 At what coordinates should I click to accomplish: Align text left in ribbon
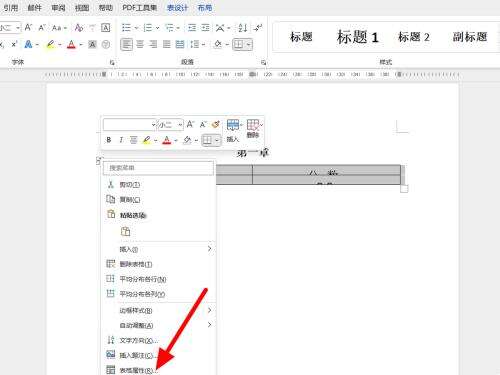[x=126, y=44]
